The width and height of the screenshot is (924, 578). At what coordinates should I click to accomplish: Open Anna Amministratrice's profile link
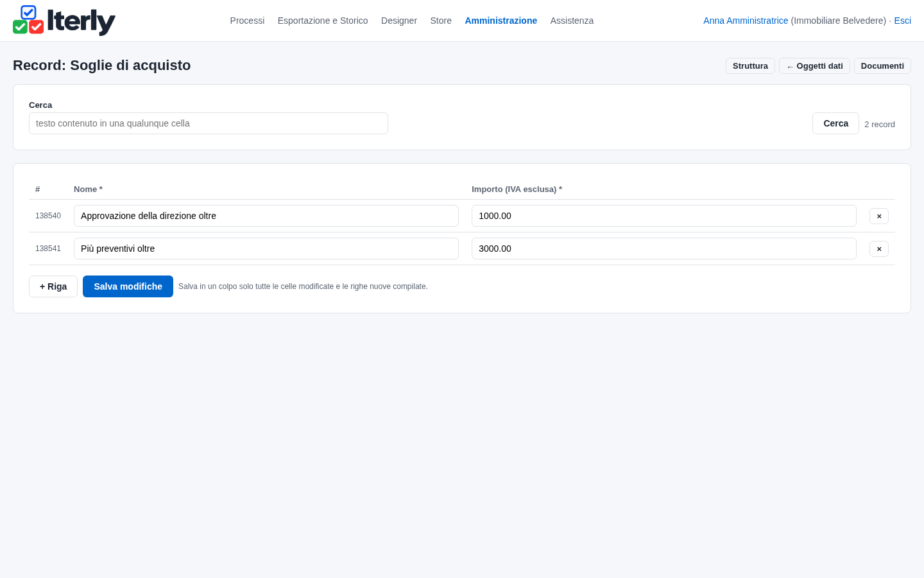pyautogui.click(x=746, y=21)
